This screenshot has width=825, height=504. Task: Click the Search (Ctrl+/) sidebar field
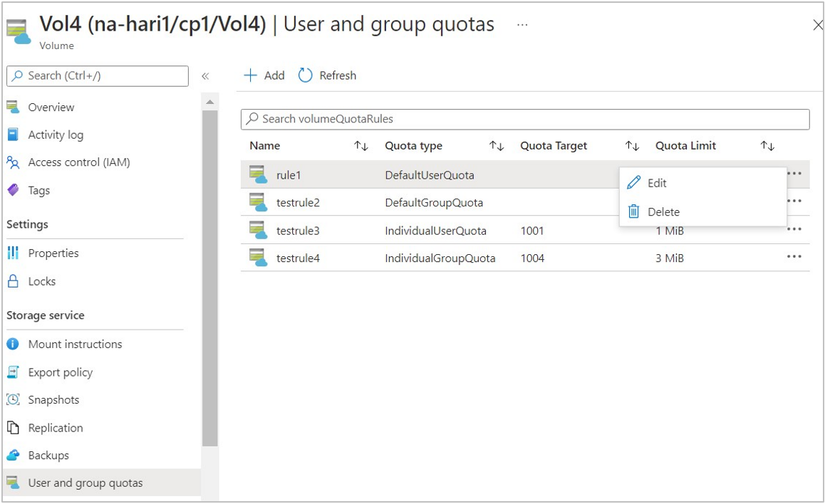tap(98, 75)
